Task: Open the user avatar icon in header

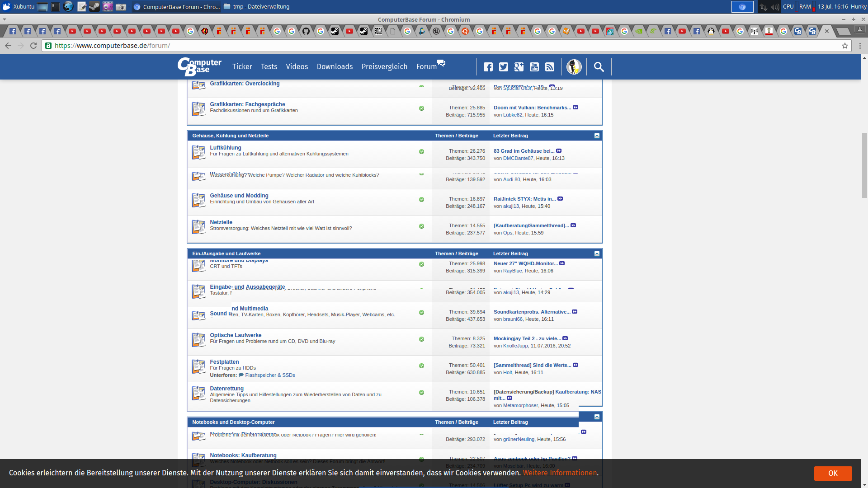Action: (x=574, y=67)
